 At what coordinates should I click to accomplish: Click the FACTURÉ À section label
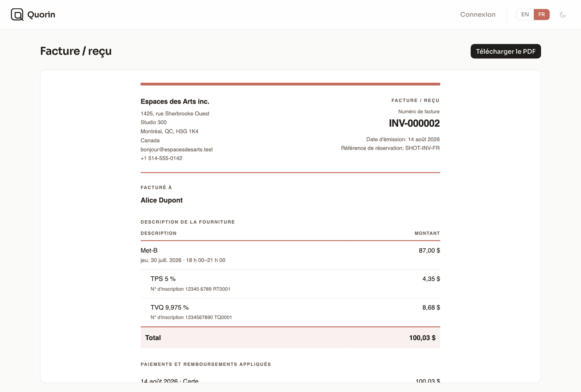156,188
